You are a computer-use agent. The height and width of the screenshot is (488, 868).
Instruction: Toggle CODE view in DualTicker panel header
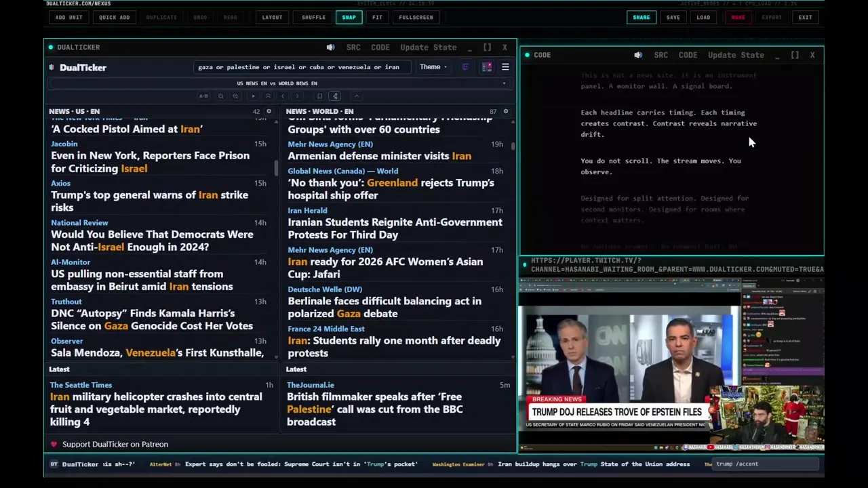(380, 47)
